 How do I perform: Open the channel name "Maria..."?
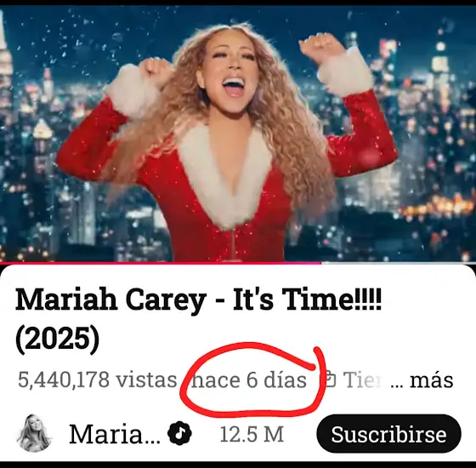coord(115,434)
